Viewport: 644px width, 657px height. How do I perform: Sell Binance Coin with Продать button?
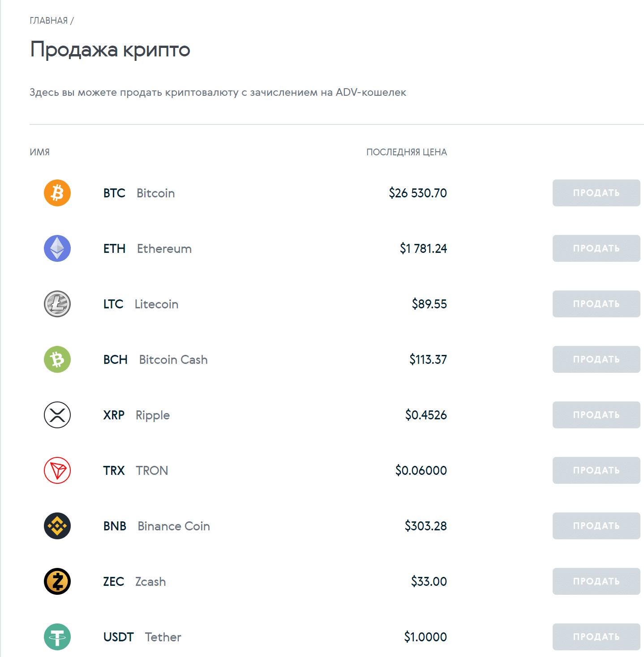596,526
